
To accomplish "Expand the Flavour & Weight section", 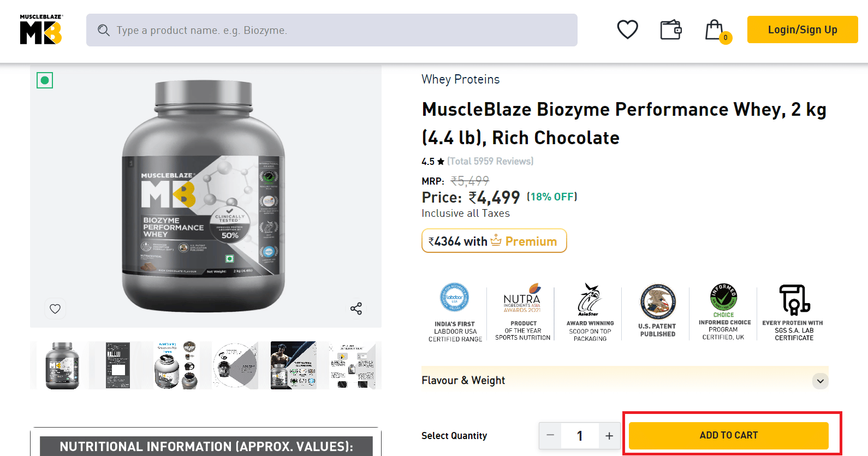I will (820, 381).
